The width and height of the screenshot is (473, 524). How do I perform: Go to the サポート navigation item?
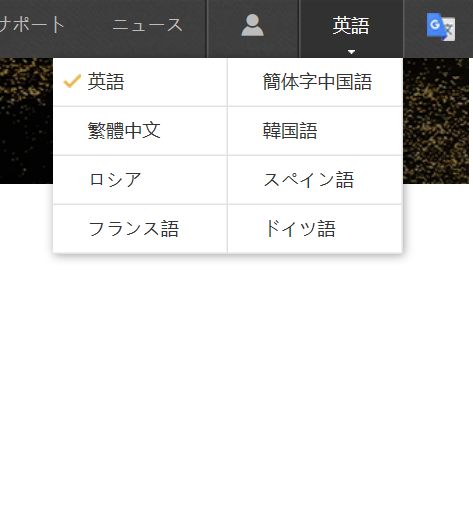tap(32, 25)
